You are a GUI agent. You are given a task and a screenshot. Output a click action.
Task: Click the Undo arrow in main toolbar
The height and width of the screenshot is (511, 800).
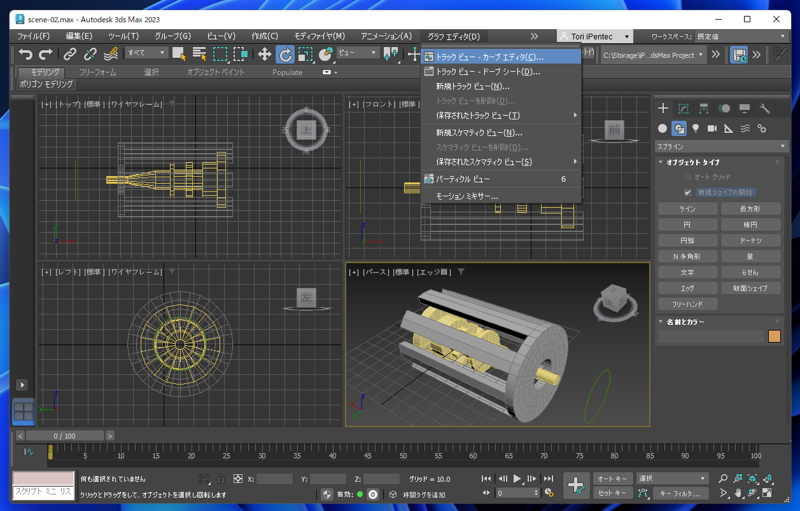point(25,54)
